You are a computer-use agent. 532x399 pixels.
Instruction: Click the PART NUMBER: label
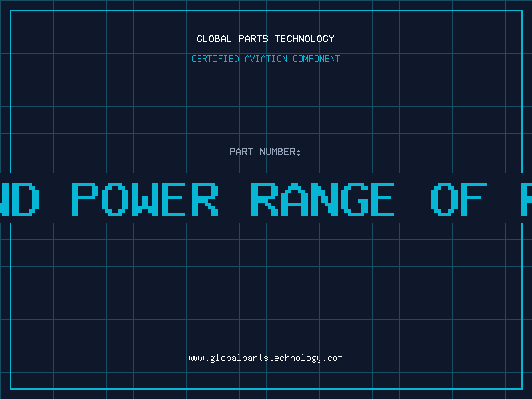[265, 152]
